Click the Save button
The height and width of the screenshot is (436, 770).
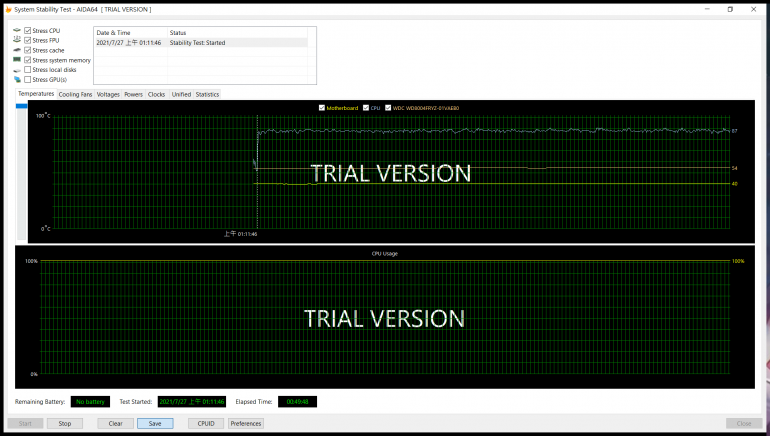[x=155, y=424]
